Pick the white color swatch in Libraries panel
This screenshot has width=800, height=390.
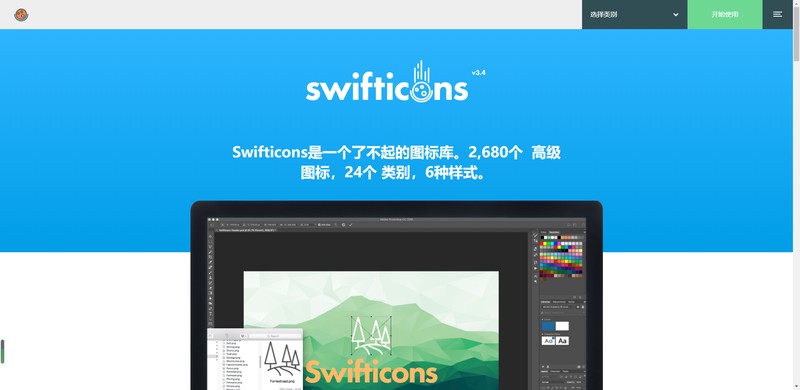tap(562, 326)
